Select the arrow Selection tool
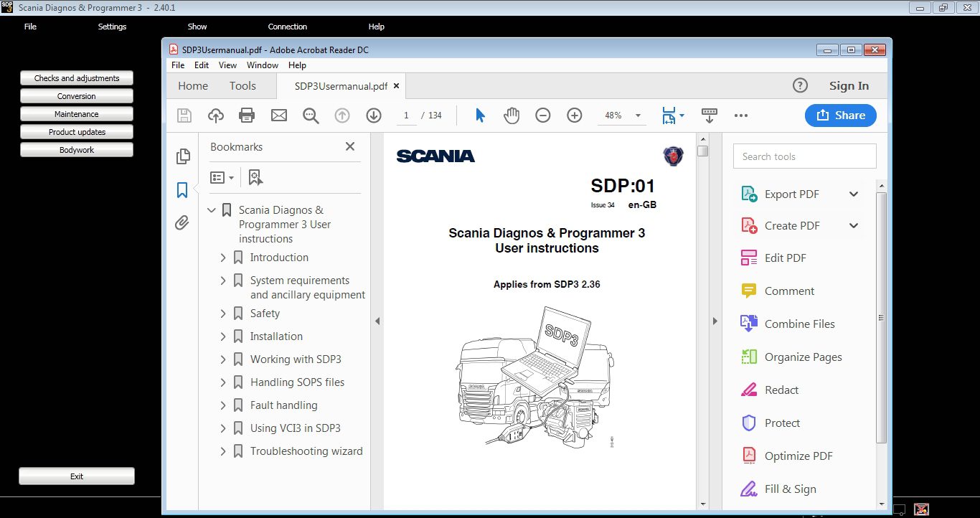Screen dimensions: 980x518 click(x=479, y=115)
